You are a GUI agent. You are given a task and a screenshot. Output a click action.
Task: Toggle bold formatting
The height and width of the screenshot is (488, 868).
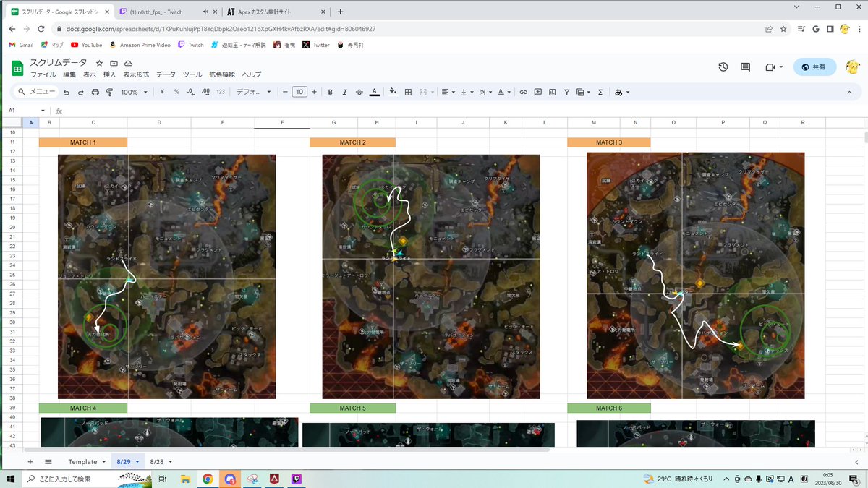pyautogui.click(x=331, y=92)
